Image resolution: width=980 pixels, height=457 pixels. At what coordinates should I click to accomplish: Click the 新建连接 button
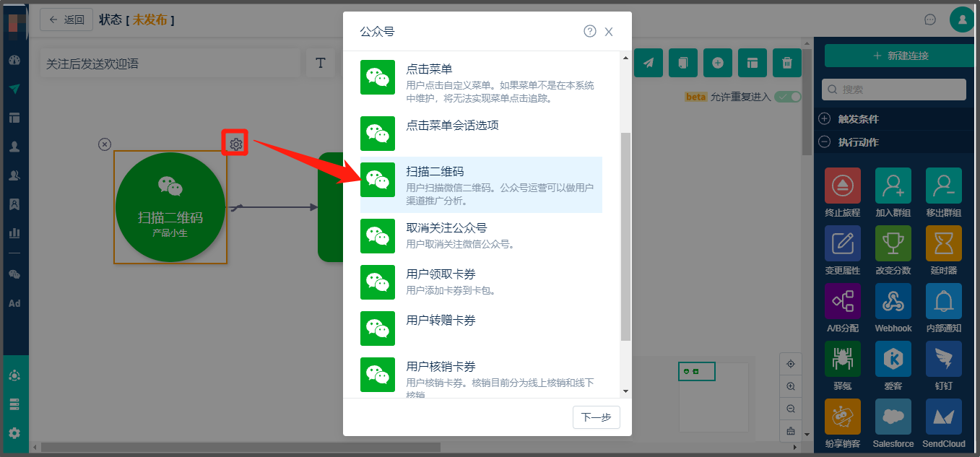900,56
